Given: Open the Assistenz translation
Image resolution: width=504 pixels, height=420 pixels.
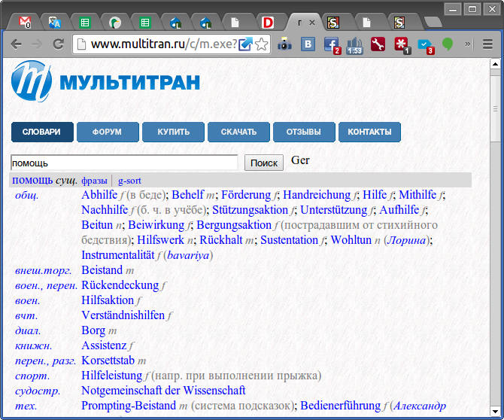Looking at the screenshot, I should coord(104,345).
